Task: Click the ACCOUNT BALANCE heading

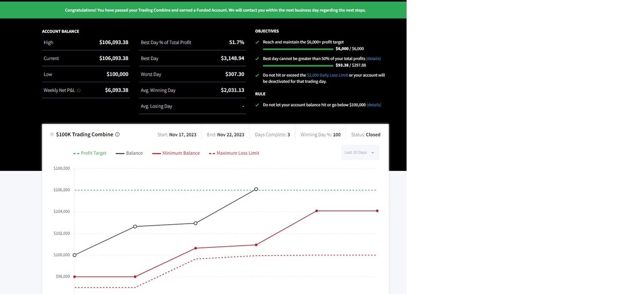Action: [61, 31]
